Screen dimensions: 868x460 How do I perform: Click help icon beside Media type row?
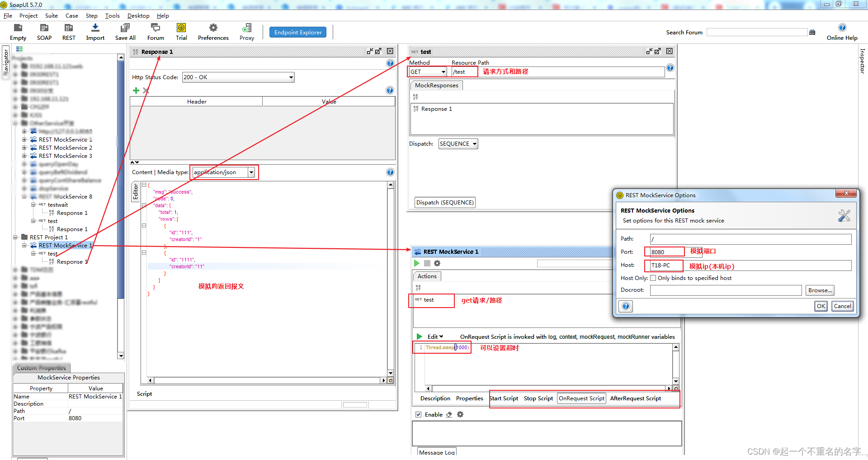click(x=390, y=172)
